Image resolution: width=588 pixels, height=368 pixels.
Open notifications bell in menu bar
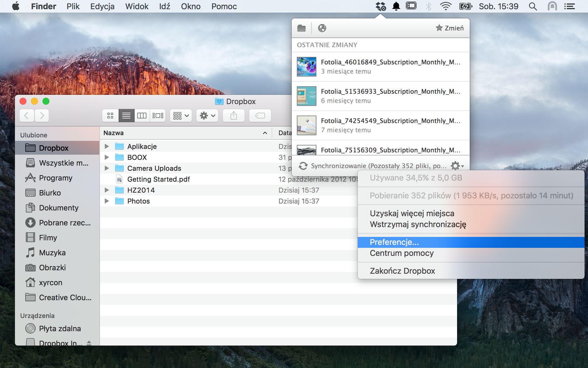pos(396,6)
